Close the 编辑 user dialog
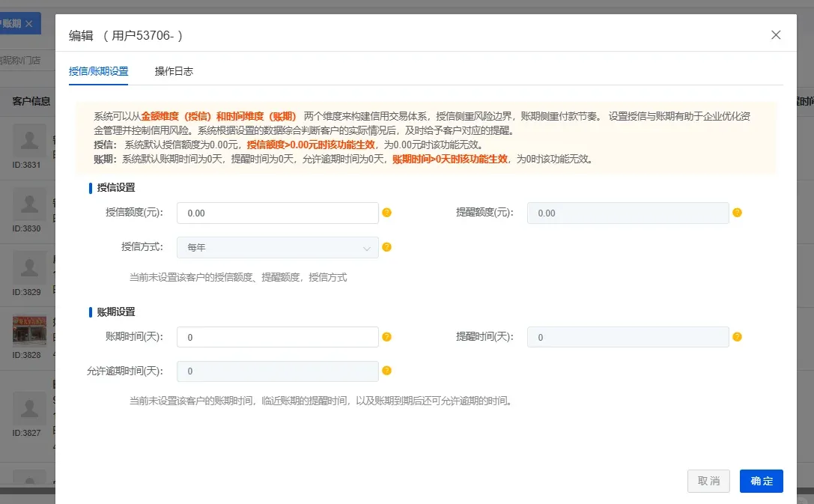 [776, 34]
